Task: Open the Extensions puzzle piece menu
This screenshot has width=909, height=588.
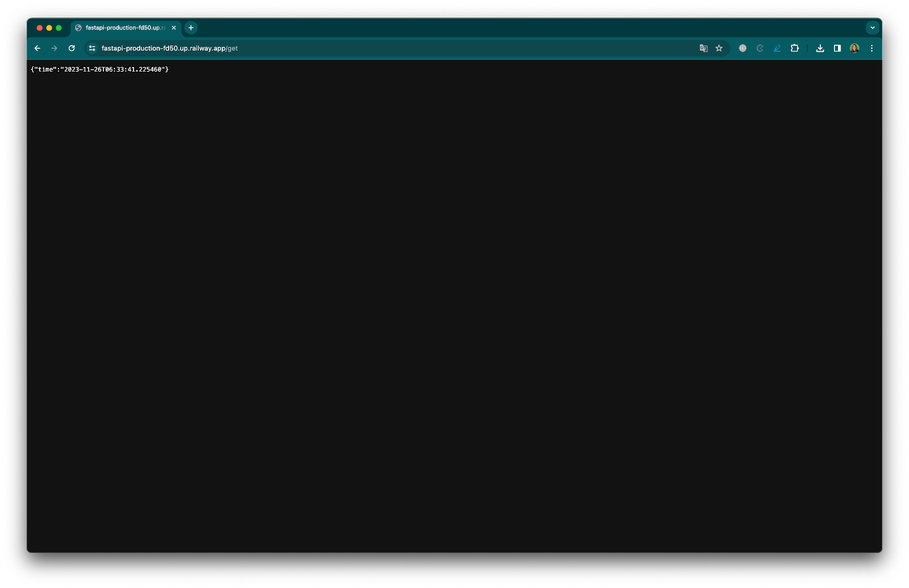Action: 795,48
